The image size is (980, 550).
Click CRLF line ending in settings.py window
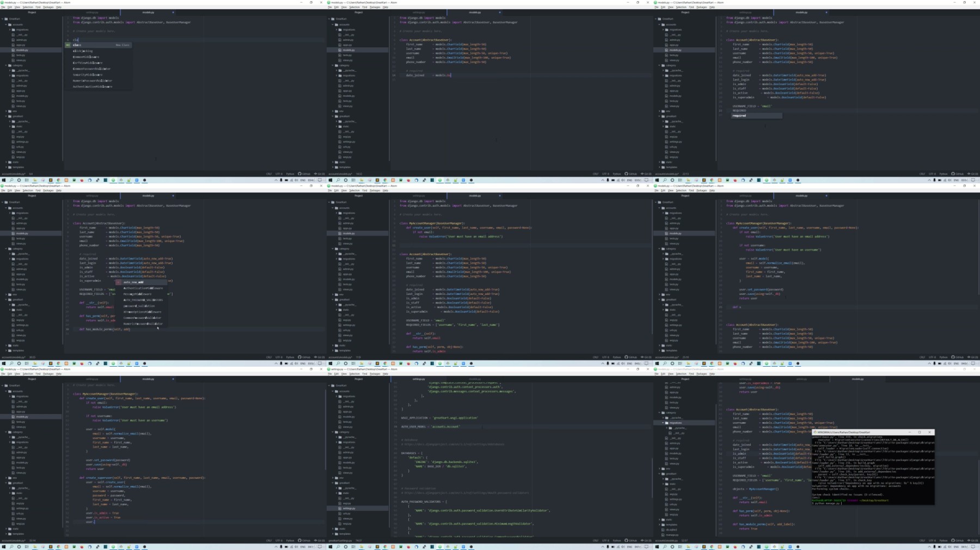(596, 541)
